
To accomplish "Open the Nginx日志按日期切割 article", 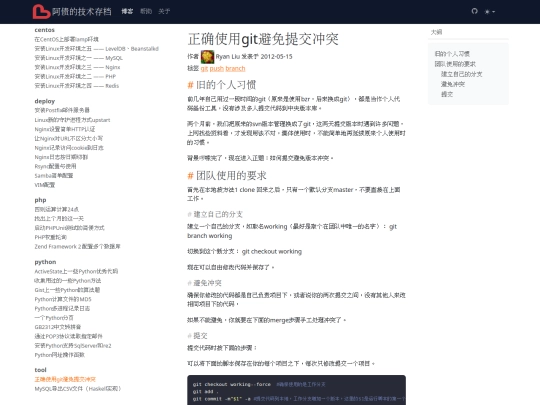I will 61,157.
